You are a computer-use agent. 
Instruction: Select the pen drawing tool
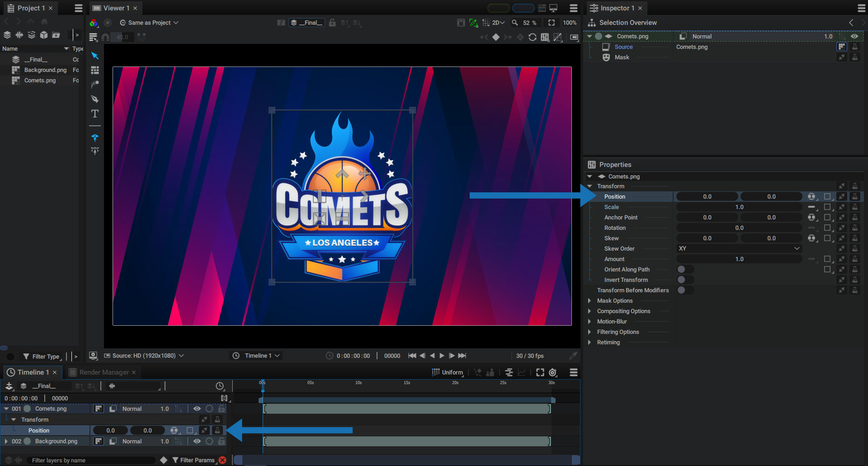tap(94, 99)
